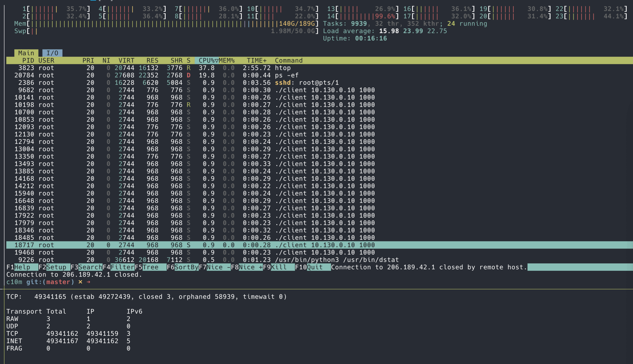Select client process row with PID 10141
Screen dimensions: 633x364
pos(320,98)
